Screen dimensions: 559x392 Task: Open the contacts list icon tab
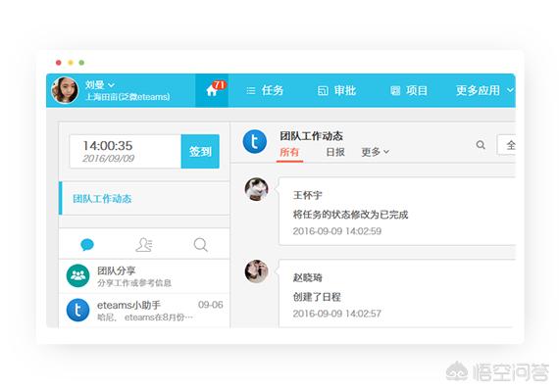point(144,245)
